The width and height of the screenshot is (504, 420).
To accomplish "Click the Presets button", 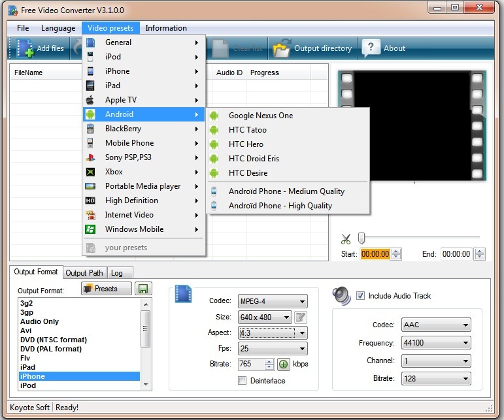I will [107, 289].
